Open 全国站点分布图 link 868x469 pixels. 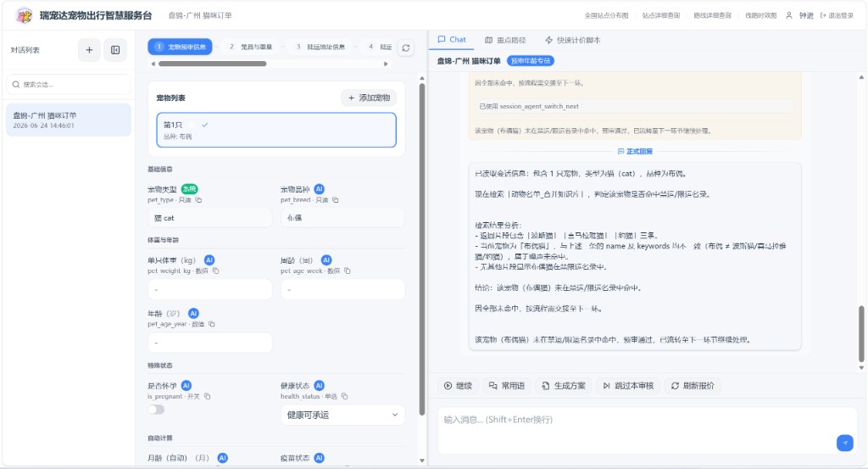[606, 15]
